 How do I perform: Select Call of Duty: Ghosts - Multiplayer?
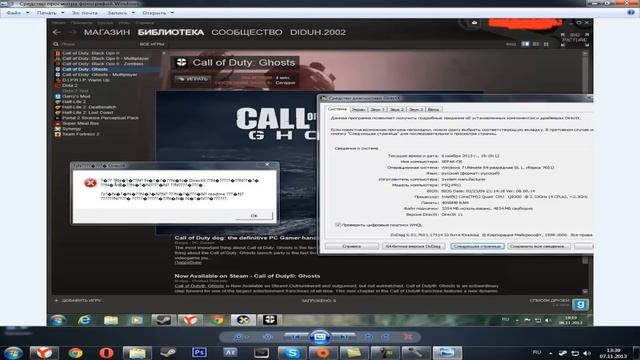pos(100,75)
